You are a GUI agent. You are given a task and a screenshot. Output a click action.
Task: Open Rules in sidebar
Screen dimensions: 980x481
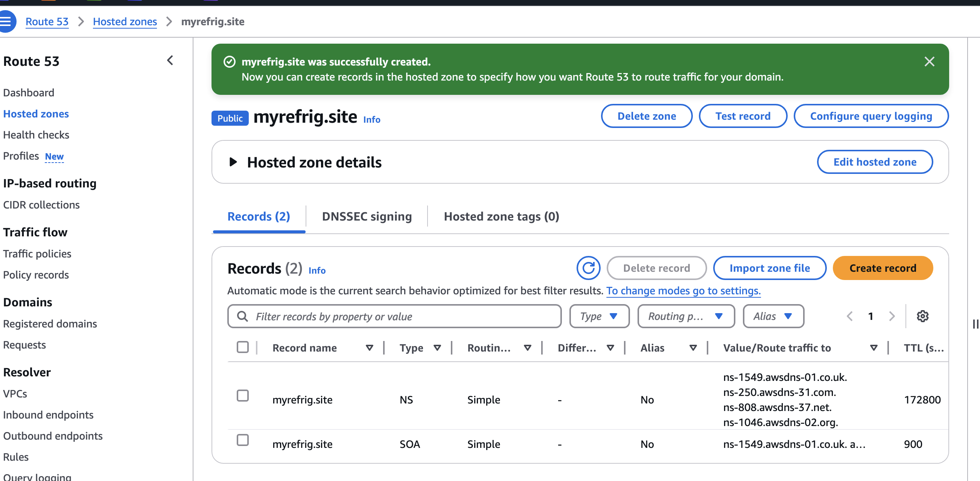[16, 457]
